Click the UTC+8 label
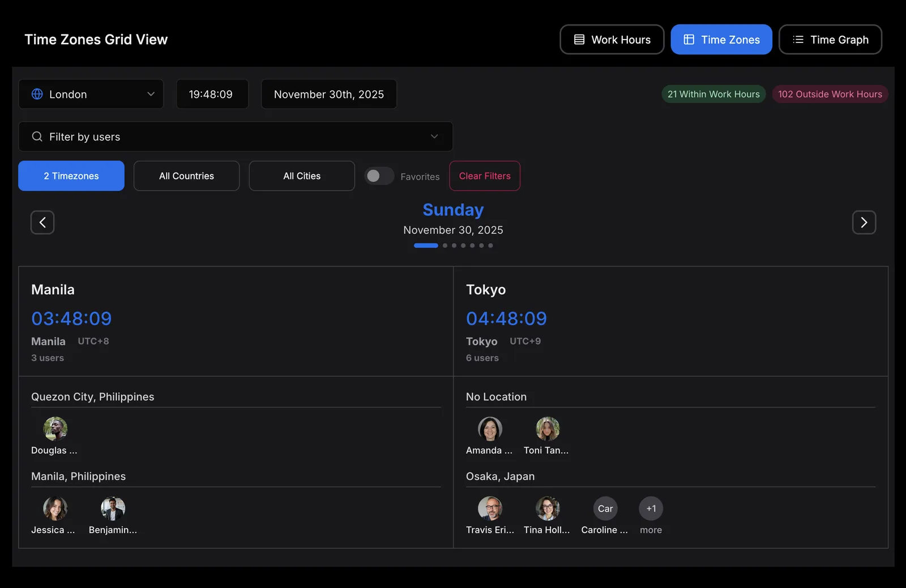This screenshot has height=588, width=906. click(93, 341)
